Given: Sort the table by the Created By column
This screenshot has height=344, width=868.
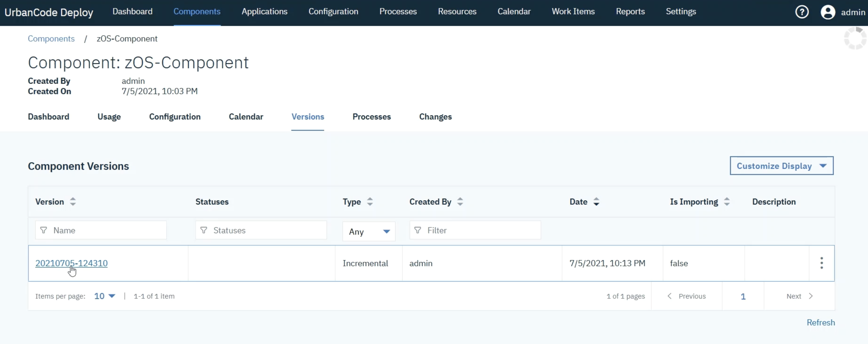Looking at the screenshot, I should (x=460, y=202).
